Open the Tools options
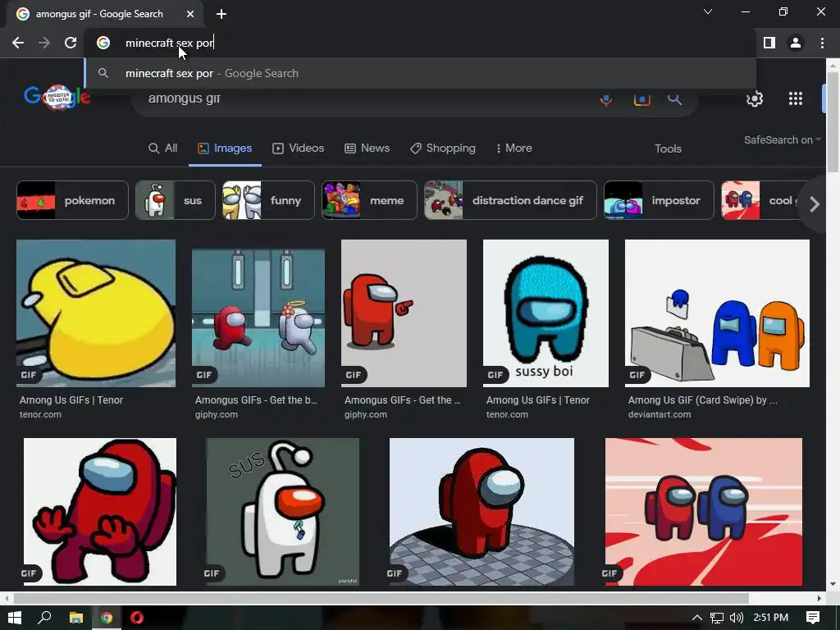 pos(668,149)
